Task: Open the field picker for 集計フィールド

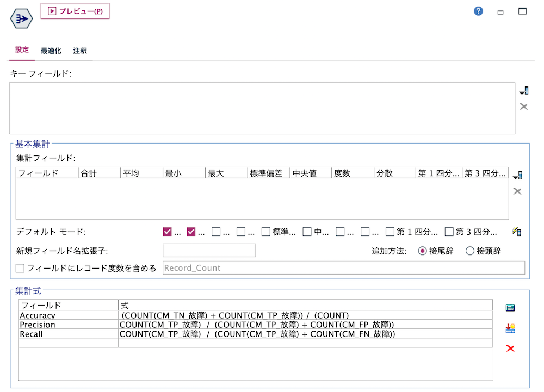Action: 517,175
